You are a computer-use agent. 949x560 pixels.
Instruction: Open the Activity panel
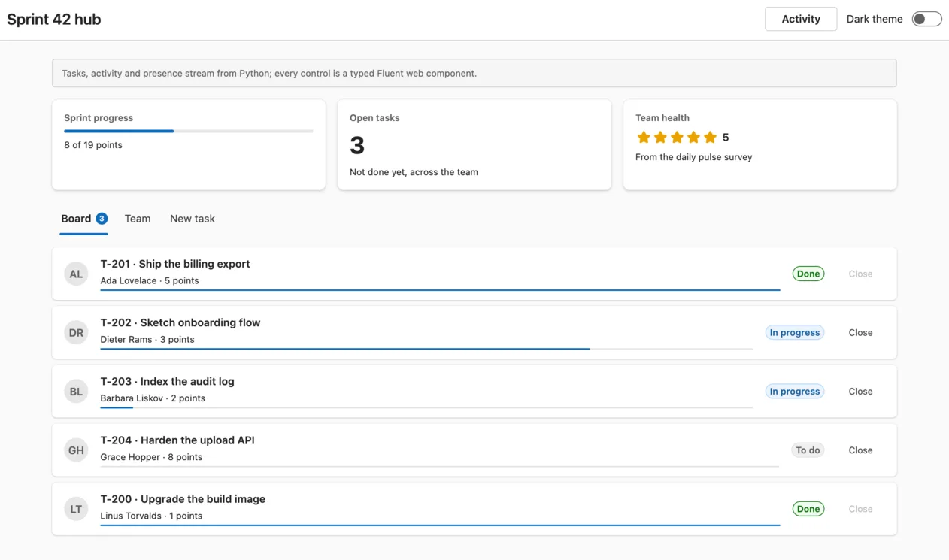click(x=801, y=19)
